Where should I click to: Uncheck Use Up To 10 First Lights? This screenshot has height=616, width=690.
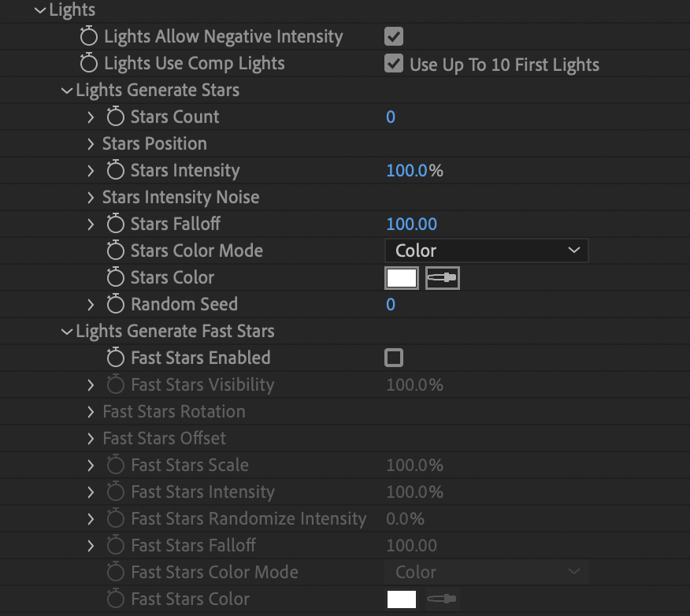tap(393, 63)
